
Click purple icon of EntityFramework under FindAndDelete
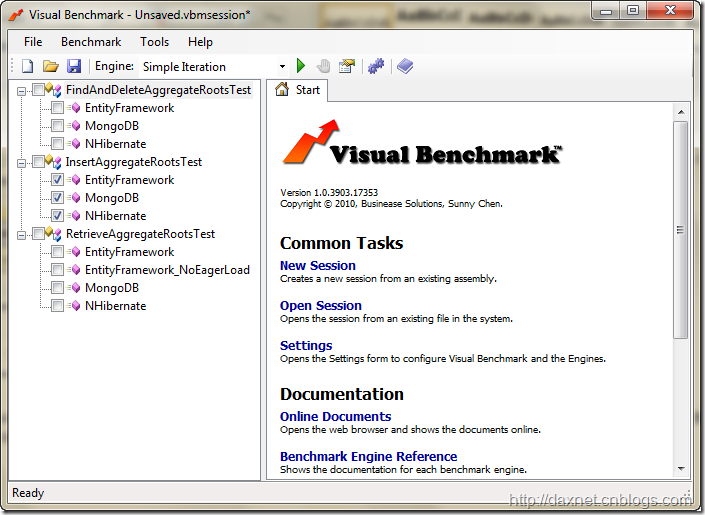tap(74, 108)
